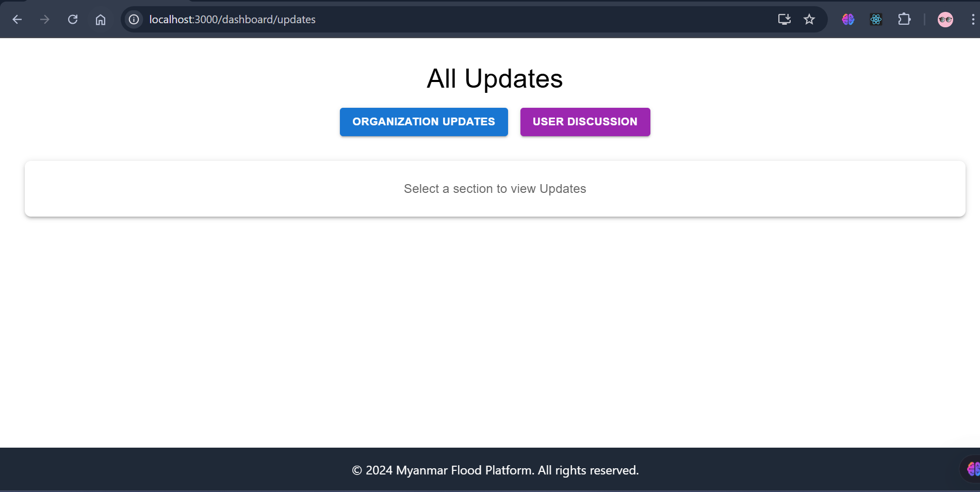Click the floating brain widget near the footer
Viewport: 980px width, 492px height.
point(971,469)
